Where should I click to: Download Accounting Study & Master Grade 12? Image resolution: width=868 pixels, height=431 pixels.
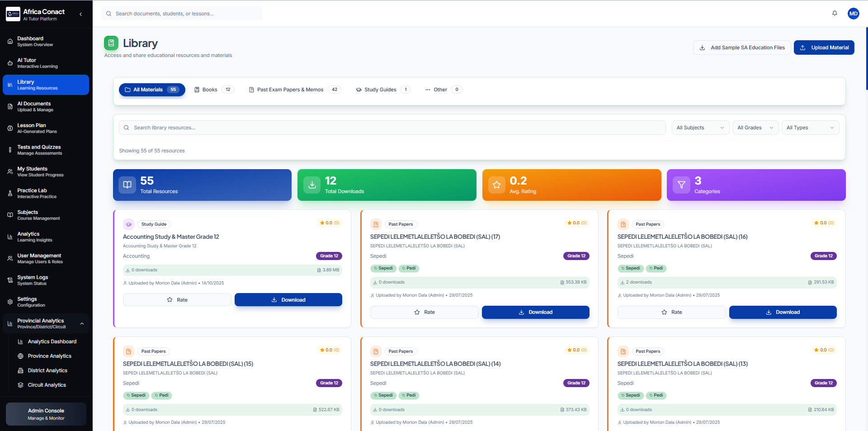[x=288, y=300]
